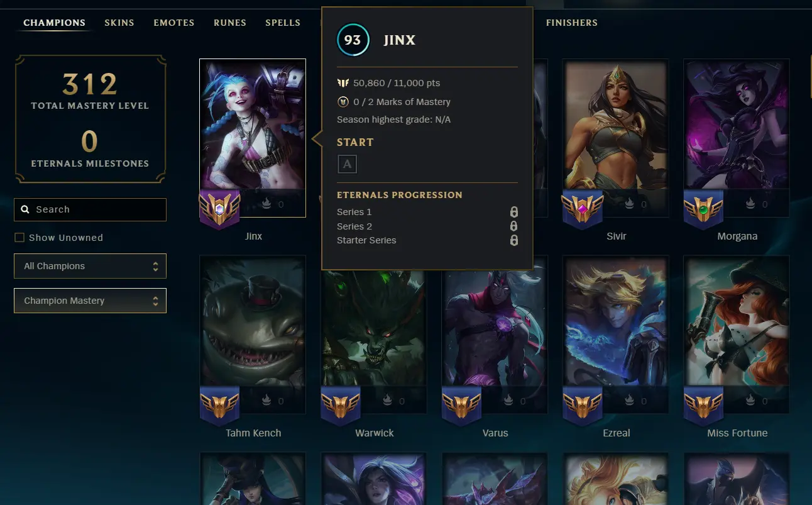Open the Emotes tab

coord(174,23)
